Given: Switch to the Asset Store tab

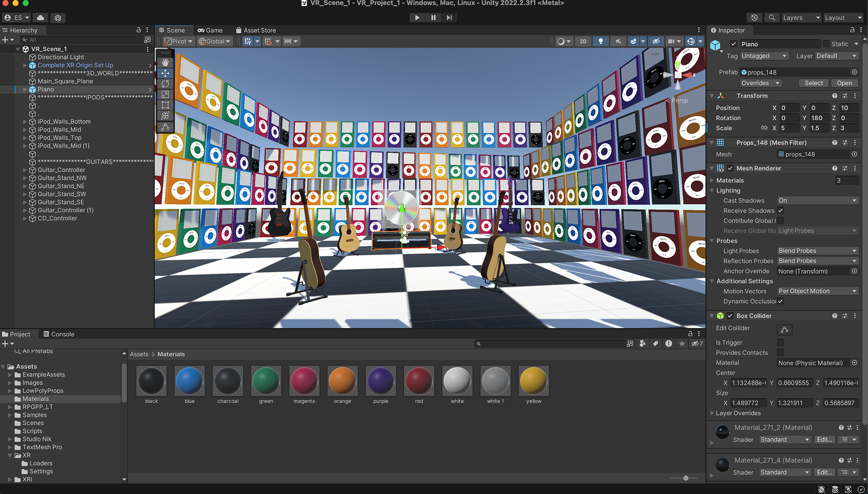Looking at the screenshot, I should 256,30.
